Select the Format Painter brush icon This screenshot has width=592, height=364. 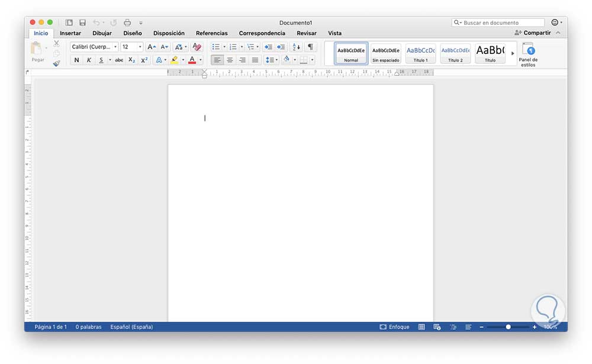click(x=56, y=63)
